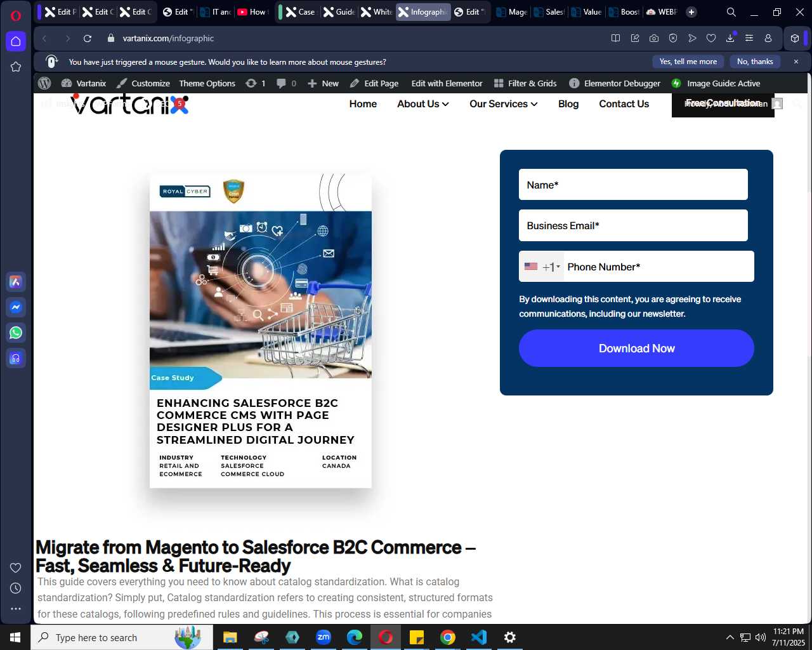Click the case study cover thumbnail
The image size is (812, 650).
260,331
